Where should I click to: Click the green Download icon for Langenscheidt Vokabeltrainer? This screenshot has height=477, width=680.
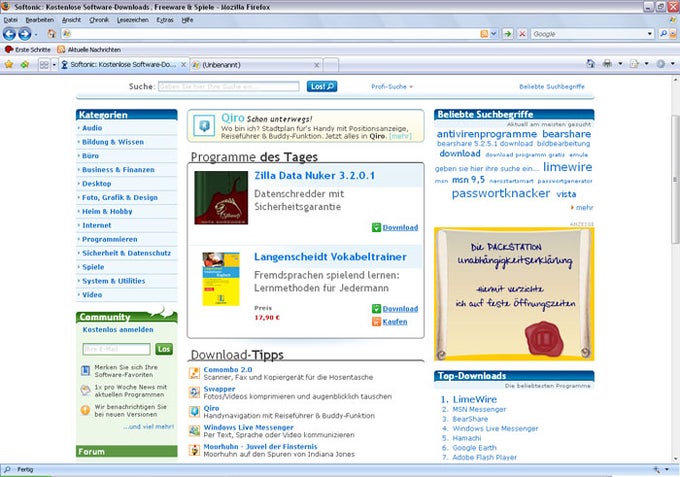pyautogui.click(x=376, y=309)
